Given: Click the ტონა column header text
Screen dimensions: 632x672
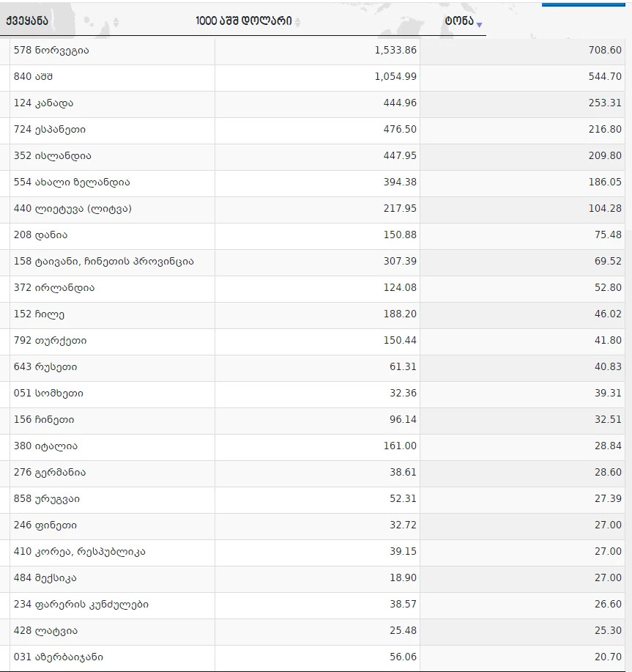Looking at the screenshot, I should [x=458, y=21].
